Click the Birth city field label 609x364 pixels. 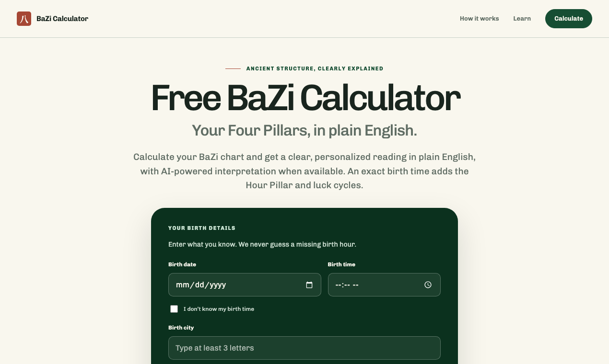coord(181,328)
